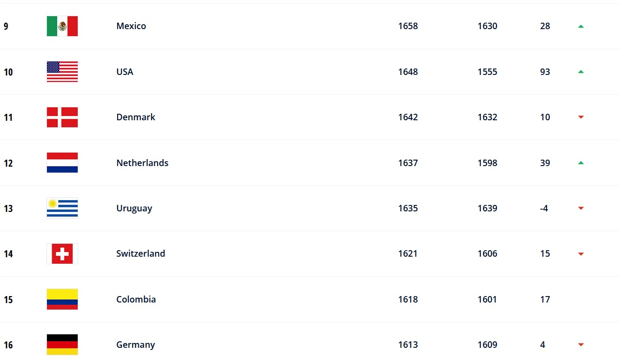Viewport: 620px width, 364px height.
Task: Click the Germany flag icon
Action: pyautogui.click(x=62, y=345)
